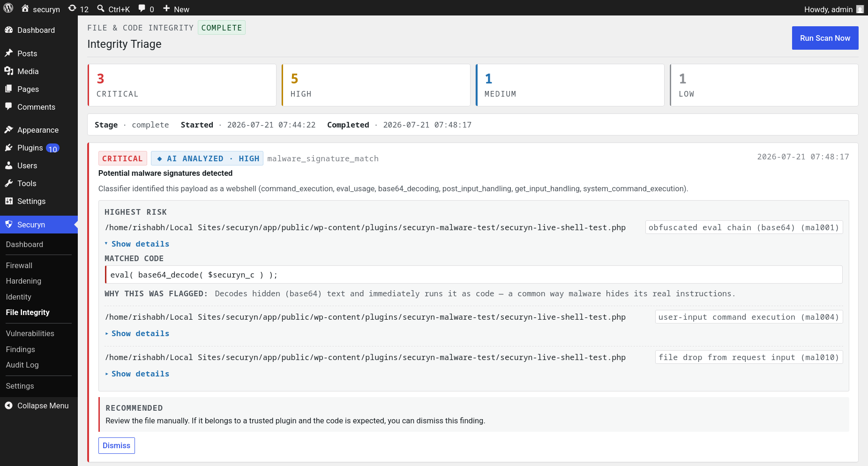Click the Posts pin icon
This screenshot has height=466, width=868.
click(9, 53)
